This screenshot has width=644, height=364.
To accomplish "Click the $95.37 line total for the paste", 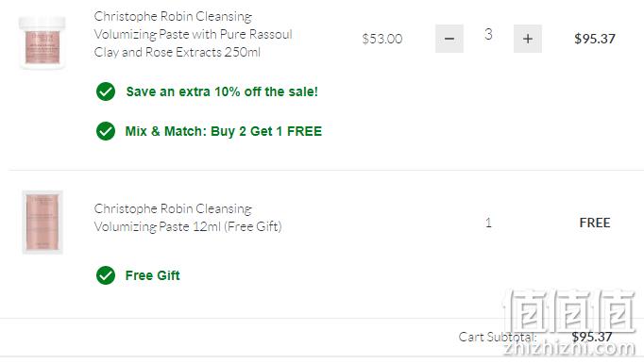I will (x=595, y=39).
